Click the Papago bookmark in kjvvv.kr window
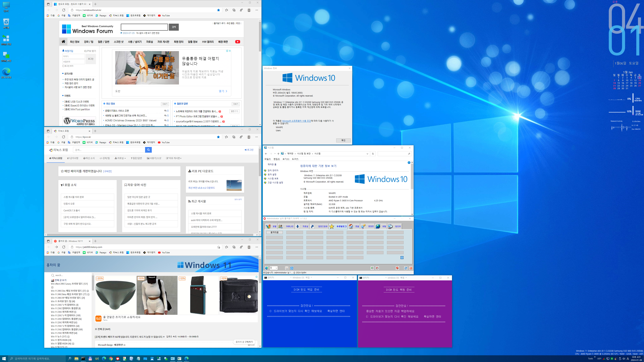Screen dimensions: 644x362 [101, 142]
